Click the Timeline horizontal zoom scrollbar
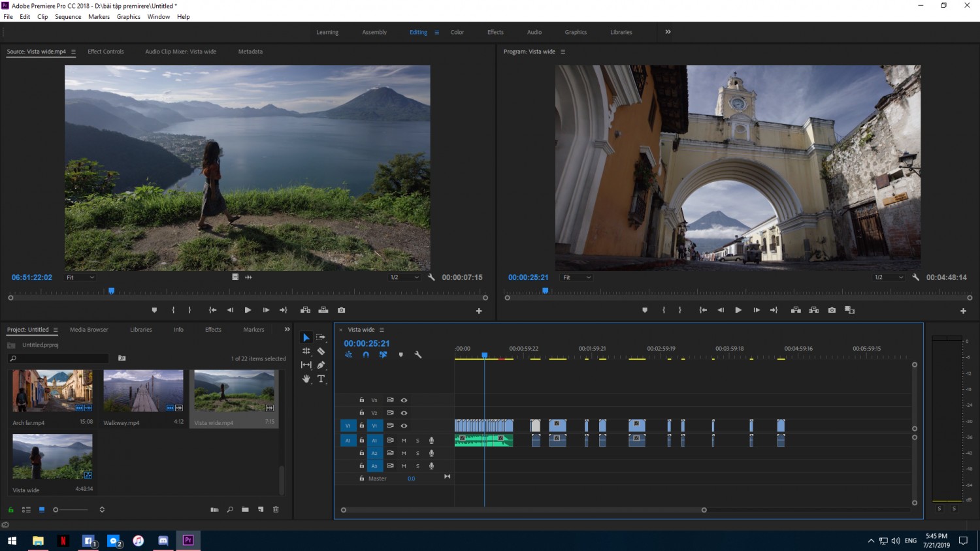 click(523, 510)
